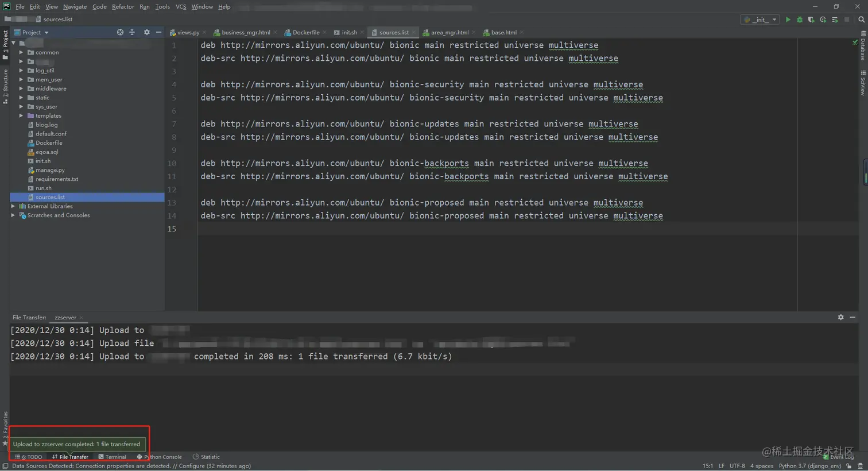Expand the templates folder

pyautogui.click(x=21, y=116)
